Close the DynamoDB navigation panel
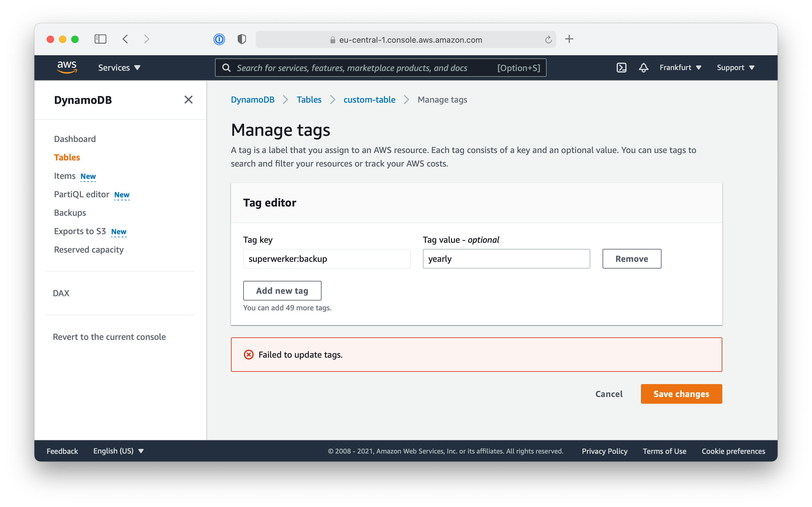Viewport: 812px width, 507px height. click(x=188, y=100)
